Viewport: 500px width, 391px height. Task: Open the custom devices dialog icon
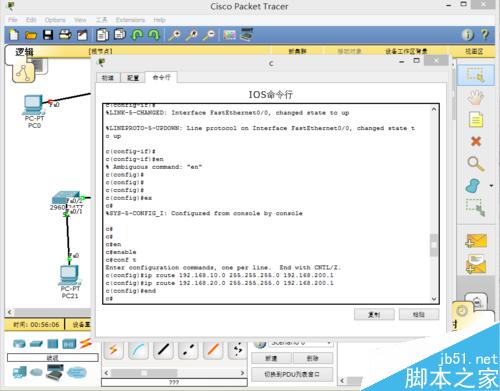pyautogui.click(x=247, y=34)
